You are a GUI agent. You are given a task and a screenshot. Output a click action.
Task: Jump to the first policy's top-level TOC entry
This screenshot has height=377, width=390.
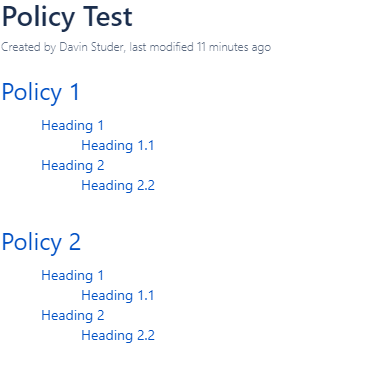point(40,93)
